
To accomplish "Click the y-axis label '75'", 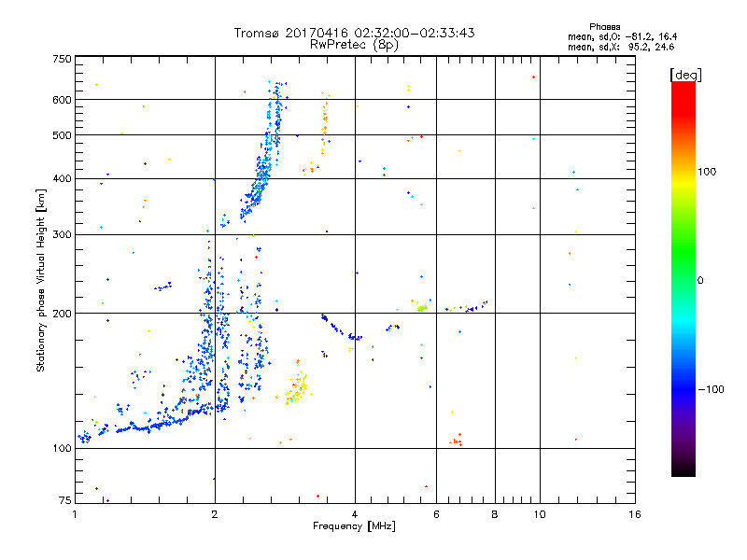I will 65,500.
